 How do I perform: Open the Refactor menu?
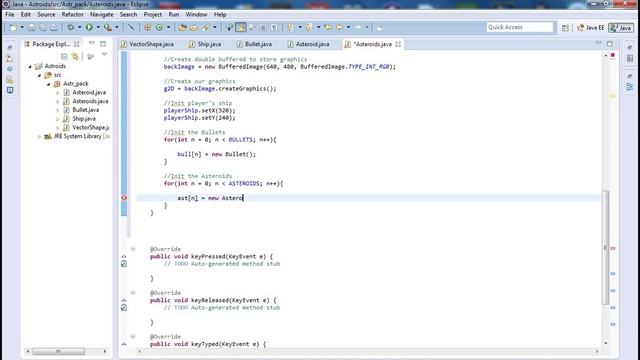(x=72, y=14)
